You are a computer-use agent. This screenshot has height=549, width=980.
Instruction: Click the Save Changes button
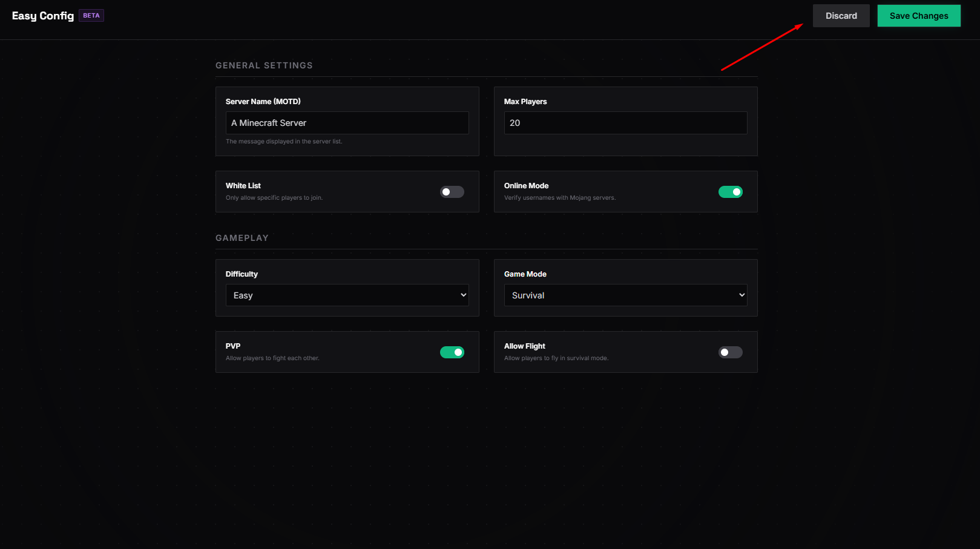pos(918,16)
